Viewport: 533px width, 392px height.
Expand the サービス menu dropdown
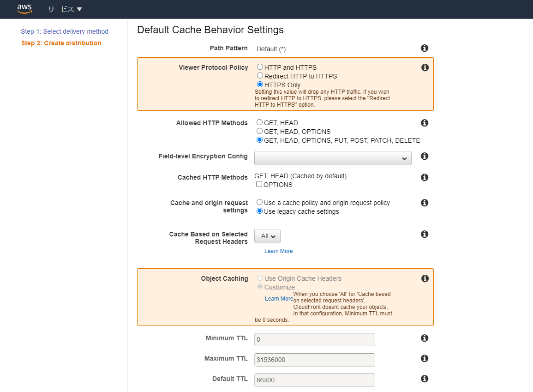pyautogui.click(x=65, y=9)
